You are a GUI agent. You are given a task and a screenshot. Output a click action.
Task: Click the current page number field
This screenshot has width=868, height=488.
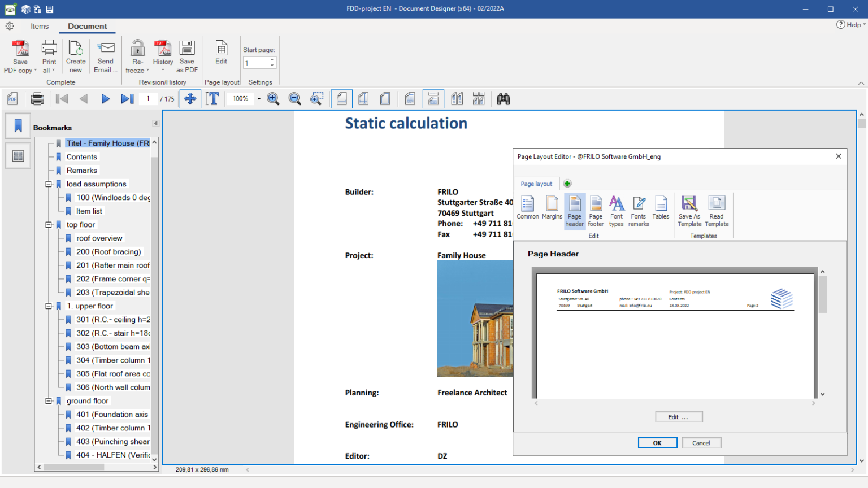pos(147,99)
